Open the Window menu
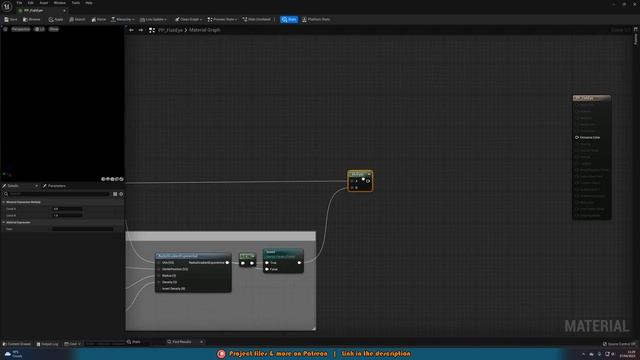 click(60, 3)
